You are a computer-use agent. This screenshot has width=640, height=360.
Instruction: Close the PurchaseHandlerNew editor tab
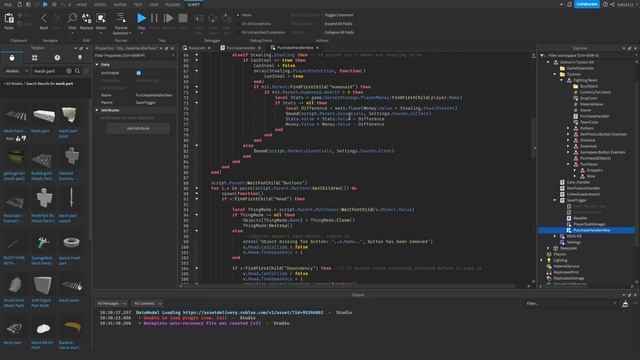317,48
